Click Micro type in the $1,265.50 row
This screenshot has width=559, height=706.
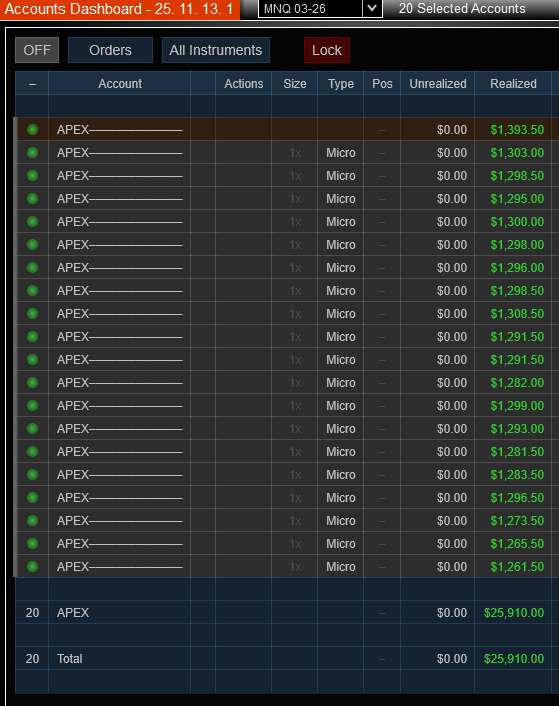pos(341,543)
